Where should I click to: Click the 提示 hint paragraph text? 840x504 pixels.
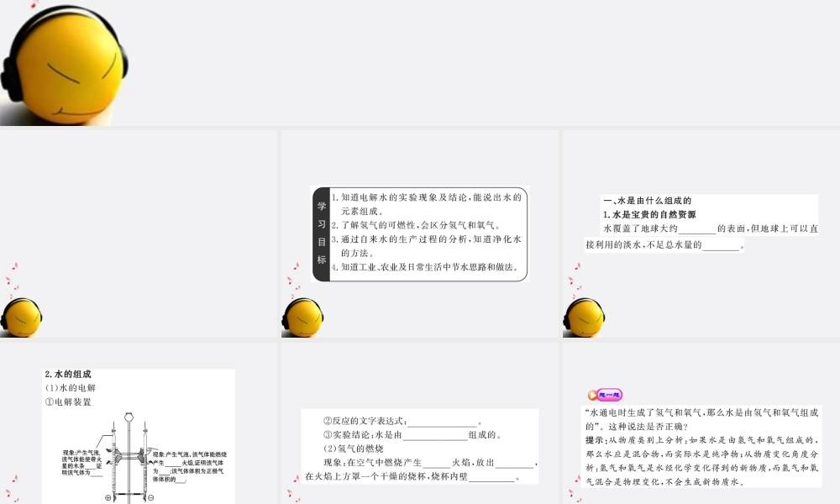click(701, 460)
